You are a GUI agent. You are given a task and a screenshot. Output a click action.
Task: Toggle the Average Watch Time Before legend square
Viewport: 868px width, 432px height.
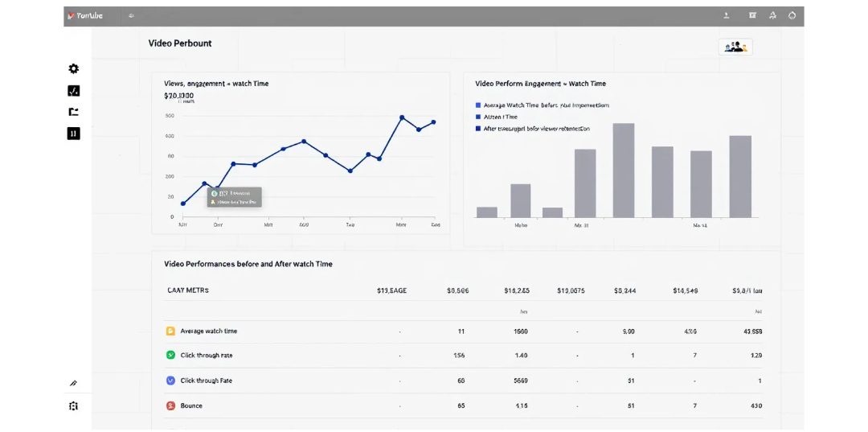click(x=478, y=105)
